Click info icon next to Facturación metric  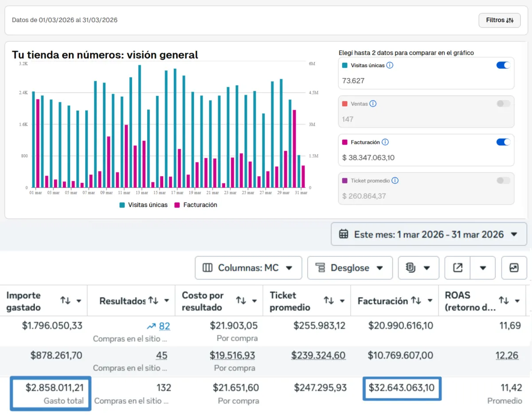point(385,142)
